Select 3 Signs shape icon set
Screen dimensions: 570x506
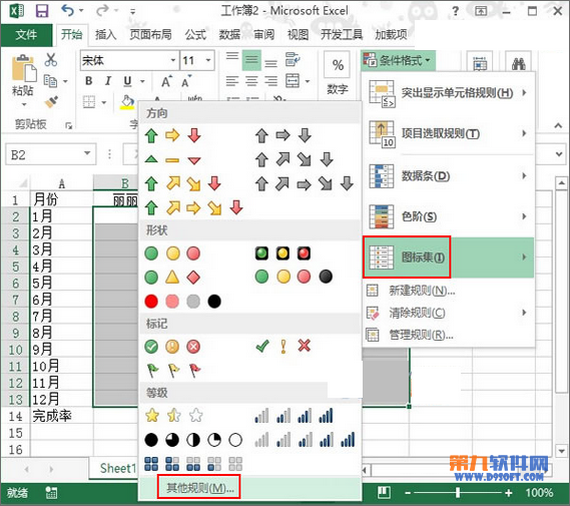[172, 277]
